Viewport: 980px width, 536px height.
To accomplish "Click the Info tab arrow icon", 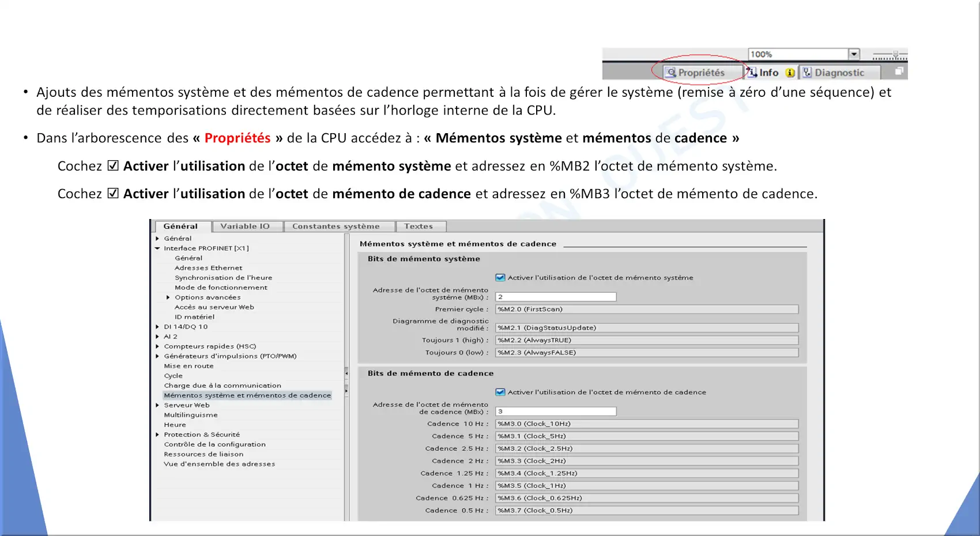I will [x=751, y=72].
